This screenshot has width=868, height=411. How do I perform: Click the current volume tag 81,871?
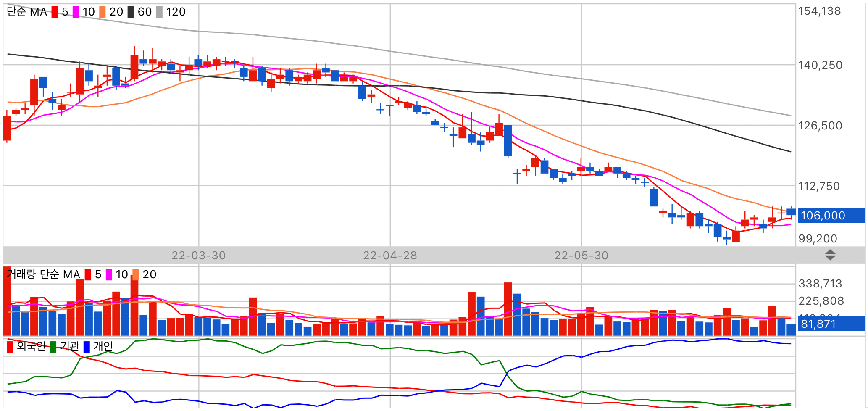point(831,324)
